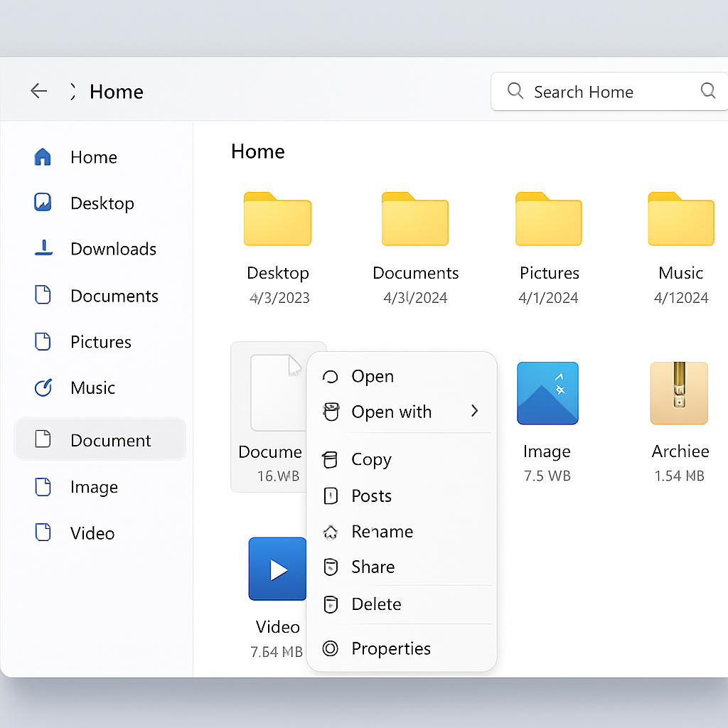This screenshot has height=728, width=728.
Task: Click the Docume file name label
Action: 270,451
